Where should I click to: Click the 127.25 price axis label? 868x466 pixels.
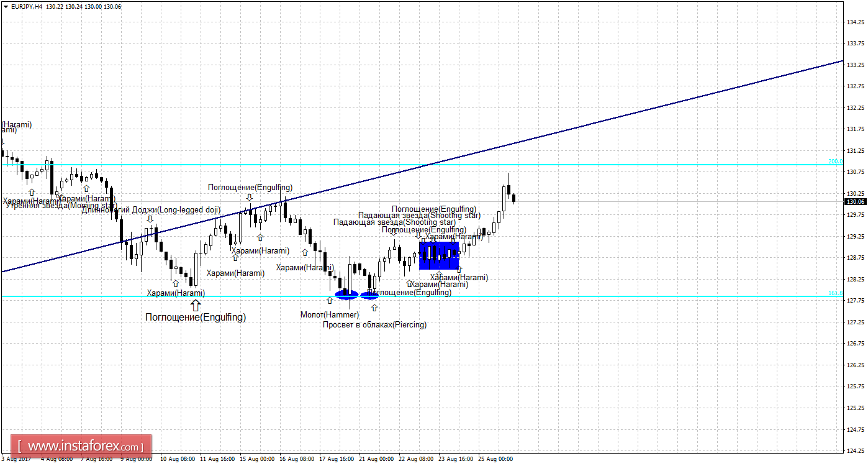point(856,322)
